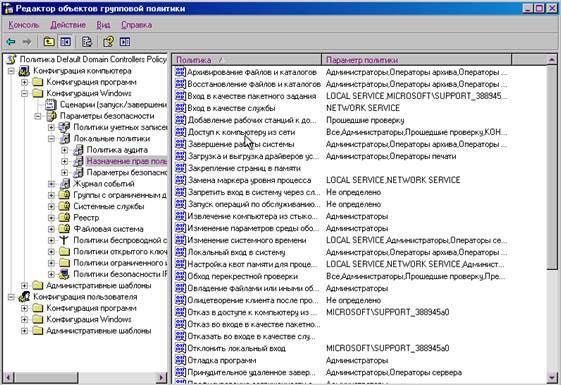
Task: Select Восстановление файлов и каталогов policy
Action: pyautogui.click(x=254, y=84)
